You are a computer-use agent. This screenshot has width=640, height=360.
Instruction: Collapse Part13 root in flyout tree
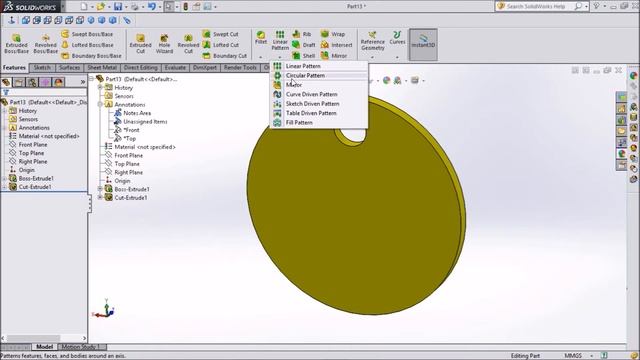(92, 79)
